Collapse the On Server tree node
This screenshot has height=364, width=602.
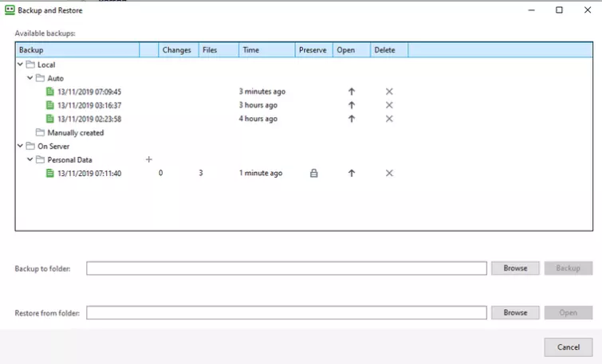(21, 146)
